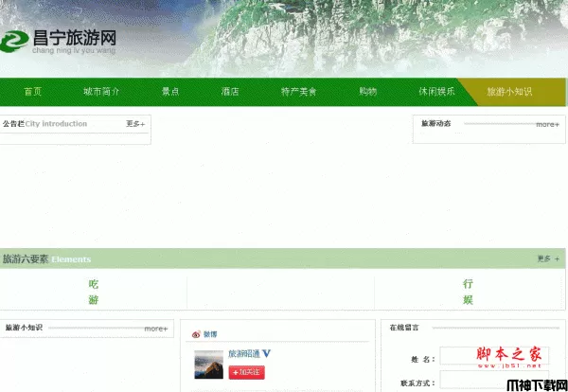Viewport: 568px width, 392px height.
Task: Click 更多 + in the 旅游六要素 bar
Action: click(x=548, y=258)
